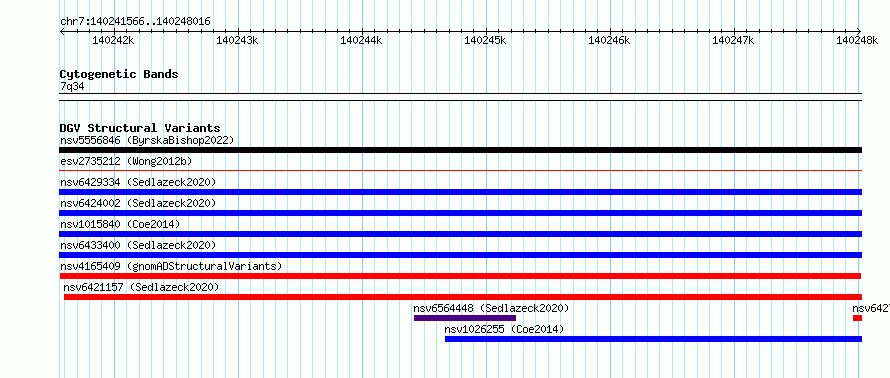Screen dimensions: 890x378
Task: Open the nsv6429334 (Sedlazeck2020) variant label
Action: pyautogui.click(x=138, y=182)
